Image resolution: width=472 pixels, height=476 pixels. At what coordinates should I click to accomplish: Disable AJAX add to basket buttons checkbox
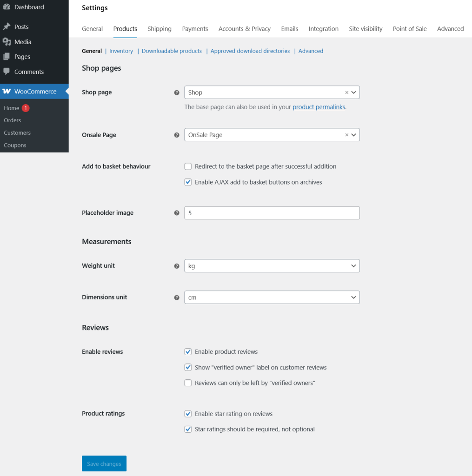pos(188,182)
